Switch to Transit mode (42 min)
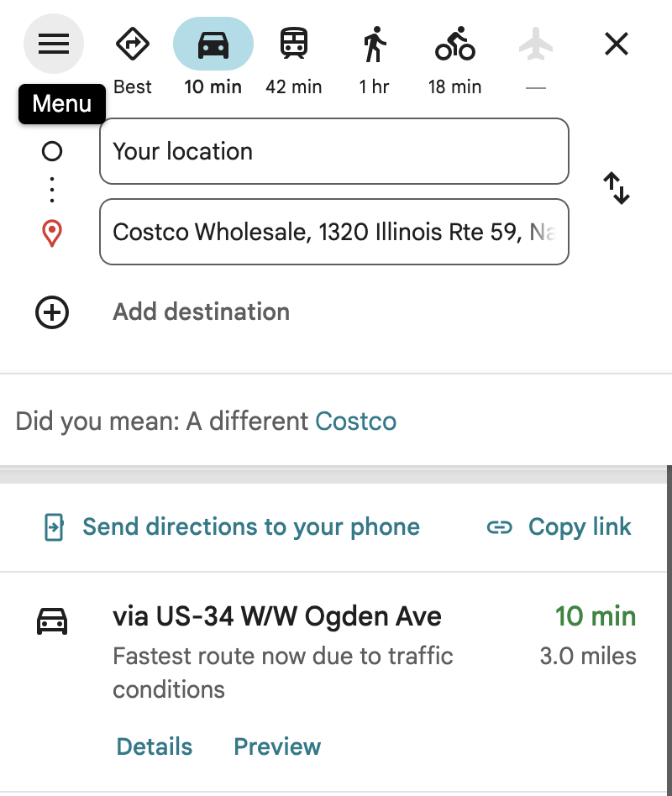The image size is (672, 796). [x=294, y=43]
